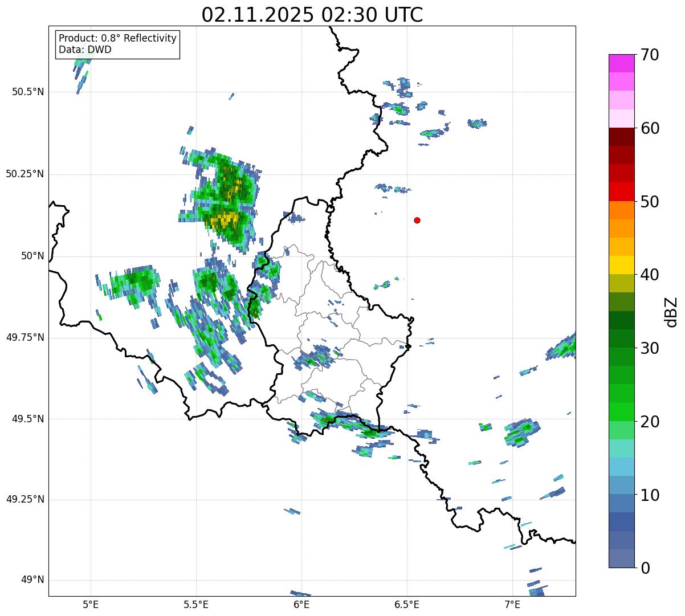Click the red station marker dot
Viewport: 685px width, 616px height.
[417, 220]
